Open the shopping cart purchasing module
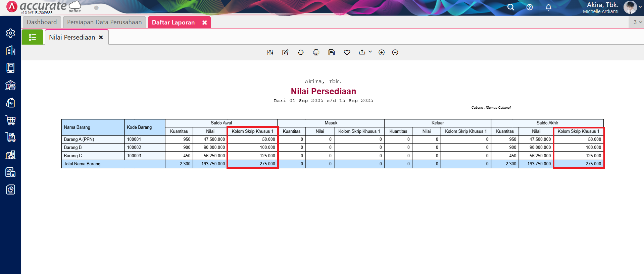 tap(10, 120)
